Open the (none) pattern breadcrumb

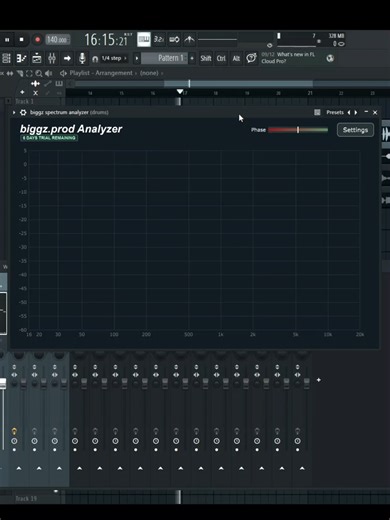click(149, 73)
